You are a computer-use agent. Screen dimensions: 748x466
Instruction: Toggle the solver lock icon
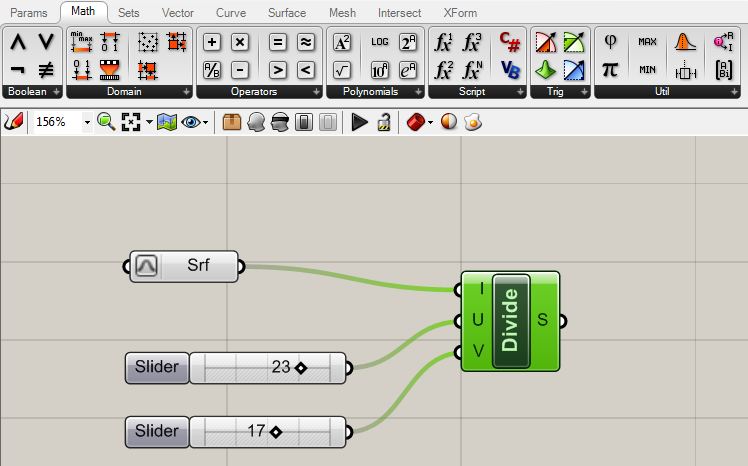pyautogui.click(x=383, y=122)
